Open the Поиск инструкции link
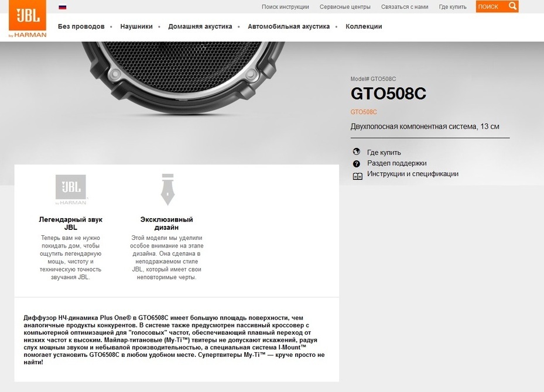The height and width of the screenshot is (392, 544). pos(285,7)
